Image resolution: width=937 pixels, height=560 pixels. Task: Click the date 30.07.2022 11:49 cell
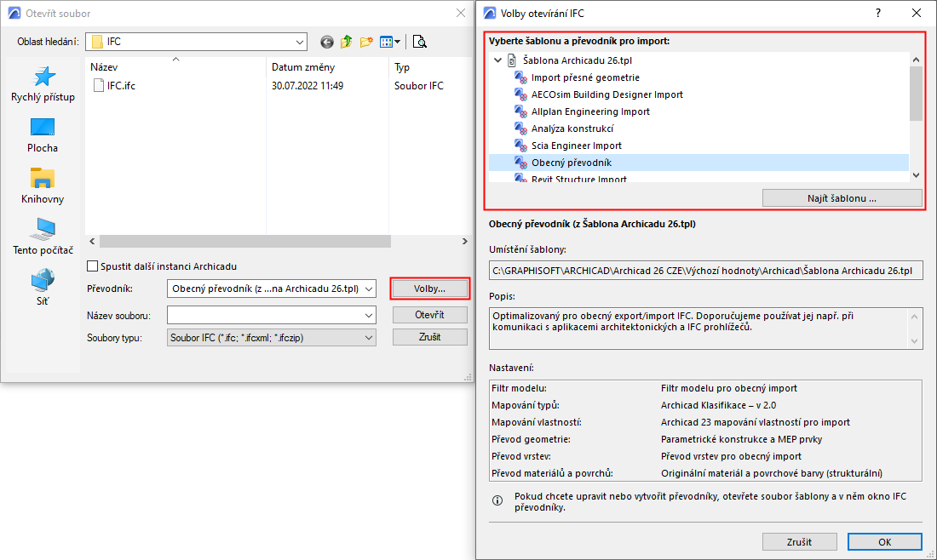[308, 86]
